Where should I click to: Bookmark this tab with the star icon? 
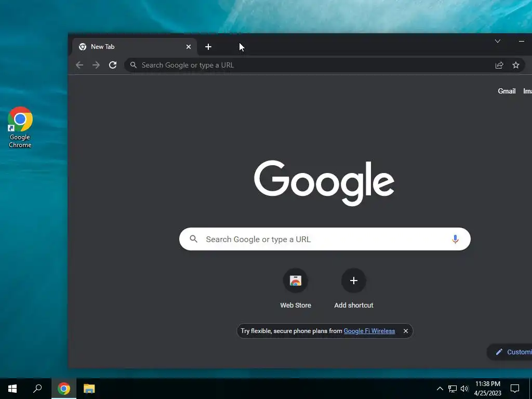[x=516, y=65]
